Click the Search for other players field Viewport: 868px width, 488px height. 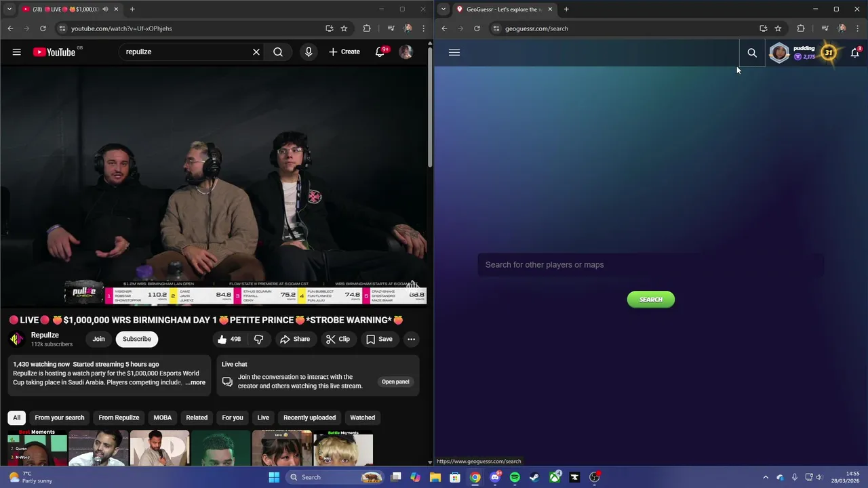[651, 264]
